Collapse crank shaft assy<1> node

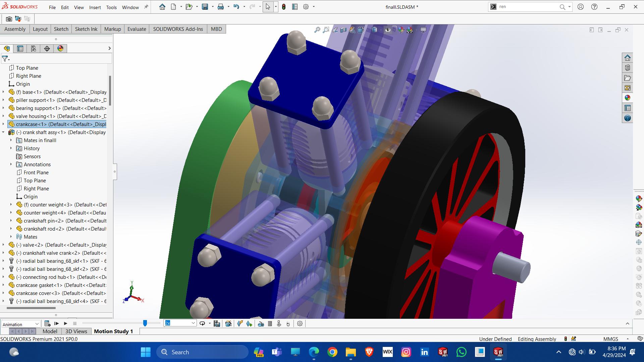coord(3,132)
